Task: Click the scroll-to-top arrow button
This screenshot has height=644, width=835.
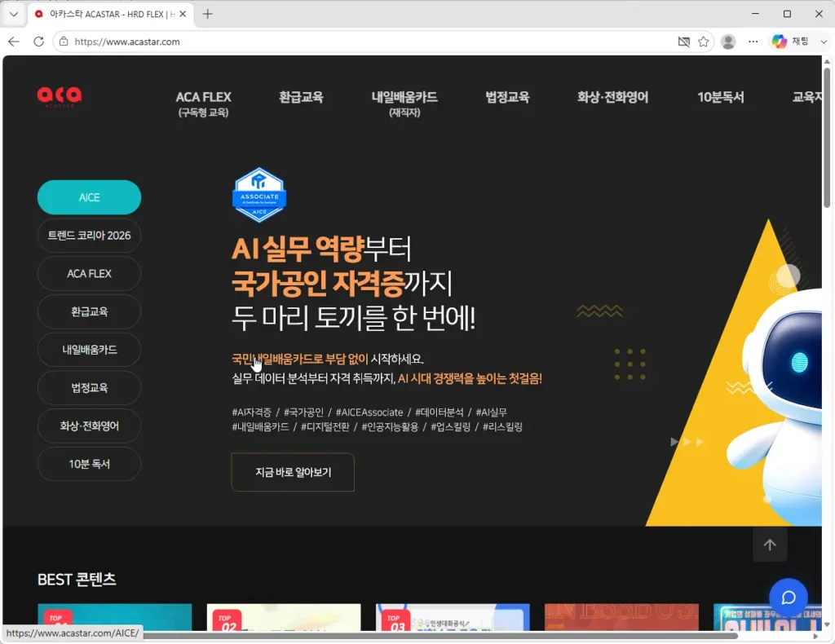Action: click(x=770, y=545)
